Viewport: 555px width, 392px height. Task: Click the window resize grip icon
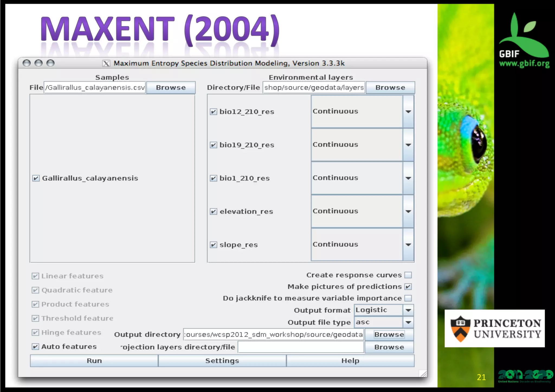tap(423, 374)
